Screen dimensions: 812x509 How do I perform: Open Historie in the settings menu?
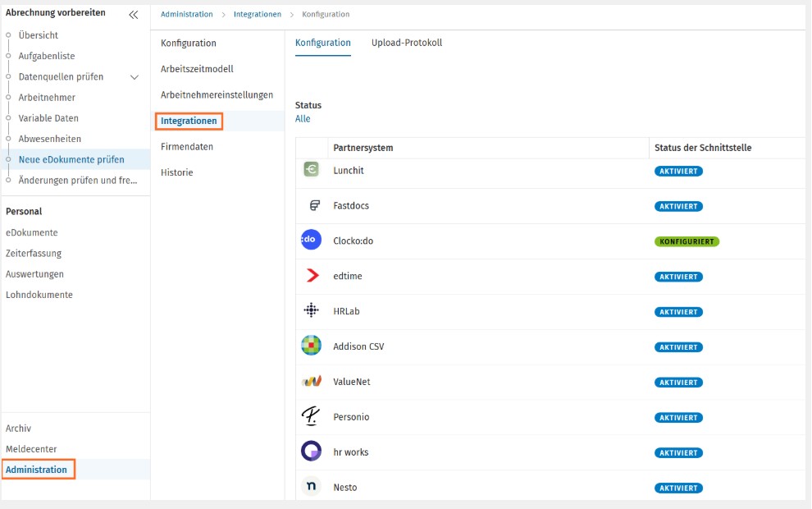176,172
